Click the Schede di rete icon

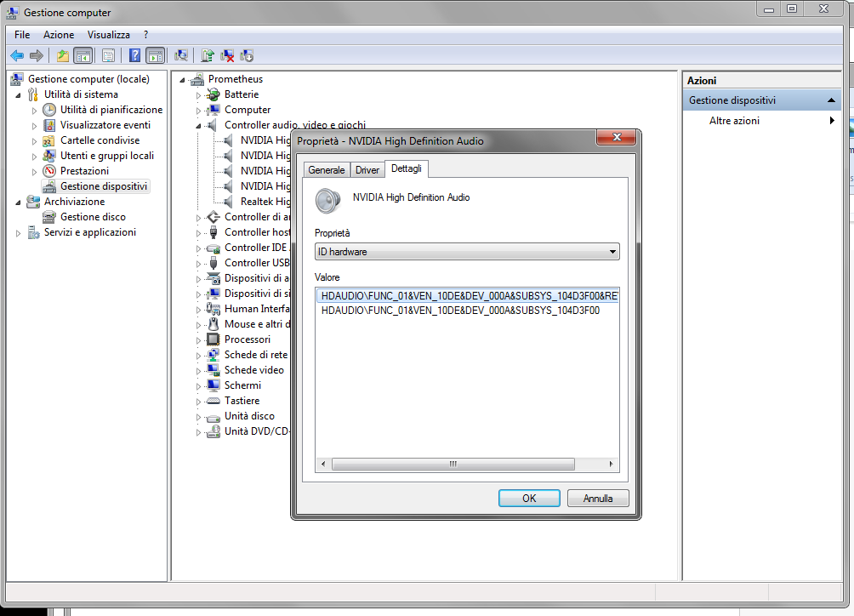(213, 355)
